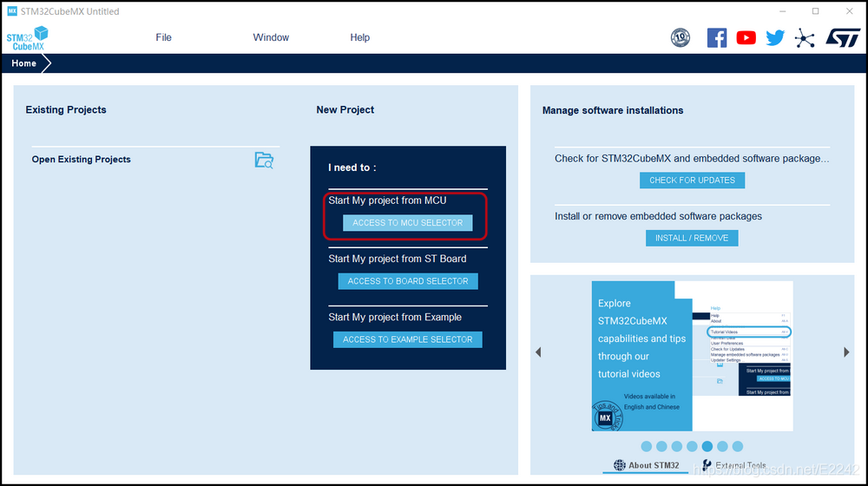Minimize the STM32CubeMX window
868x486 pixels.
pos(783,11)
